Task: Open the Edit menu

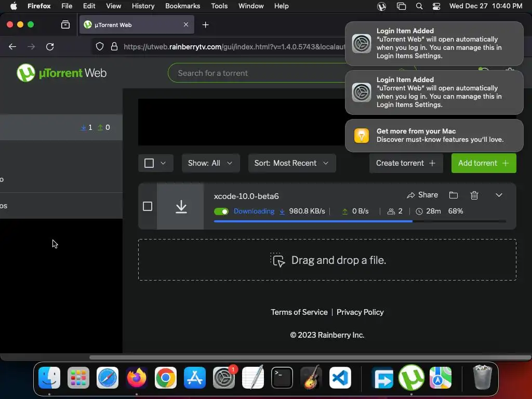Action: tap(89, 6)
